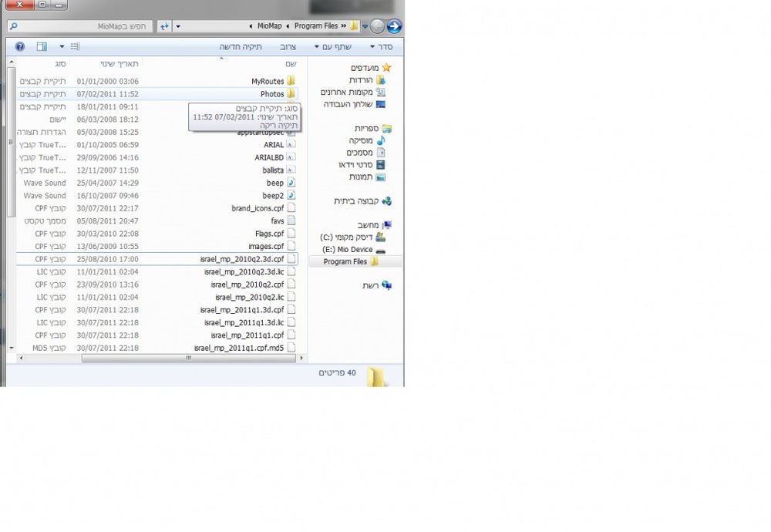Click the greyed back navigation button
Viewport: 771px width, 532px height.
point(377,26)
